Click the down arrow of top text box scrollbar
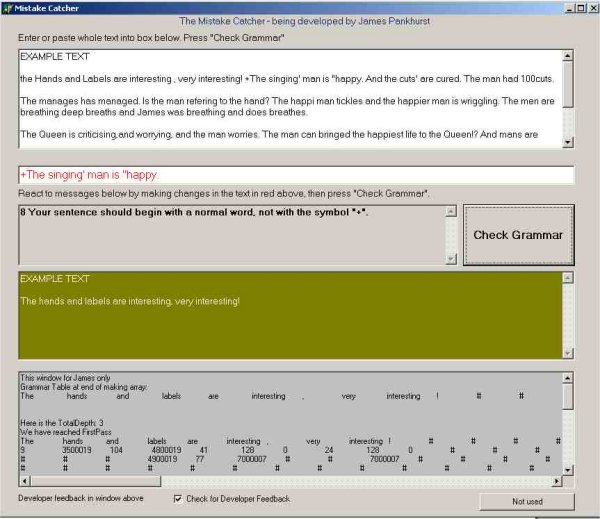Viewport: 600px width, 519px height. pyautogui.click(x=568, y=142)
